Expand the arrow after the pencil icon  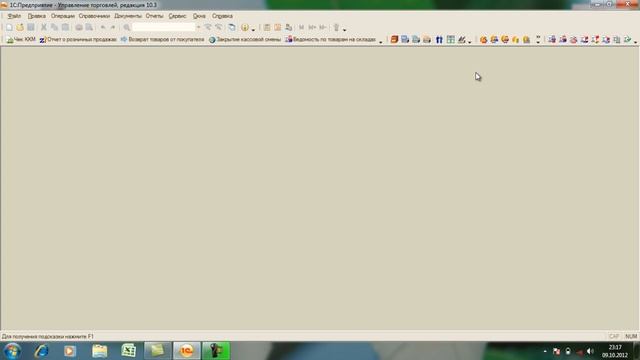pos(469,41)
